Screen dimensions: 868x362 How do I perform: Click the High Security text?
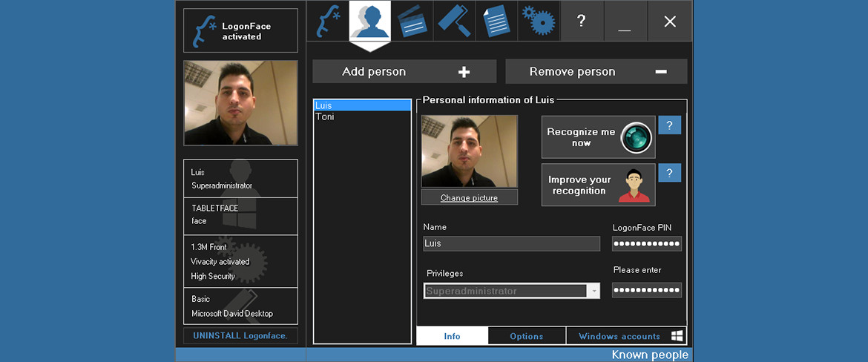(213, 276)
